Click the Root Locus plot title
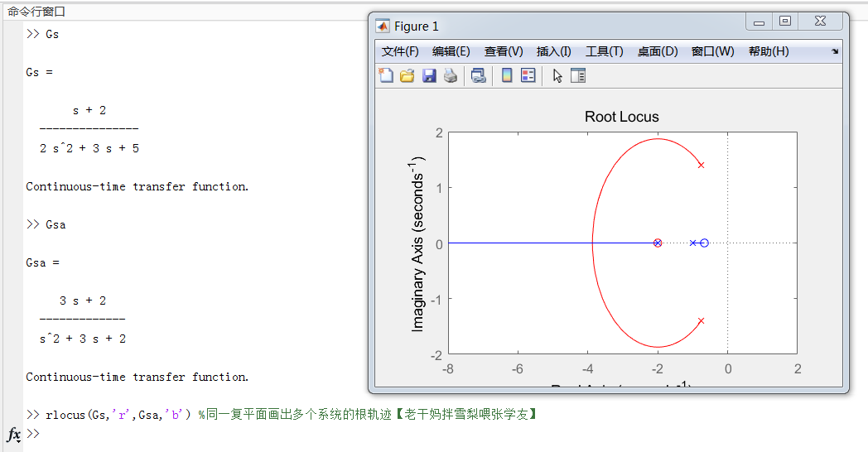The image size is (868, 452). coord(622,117)
